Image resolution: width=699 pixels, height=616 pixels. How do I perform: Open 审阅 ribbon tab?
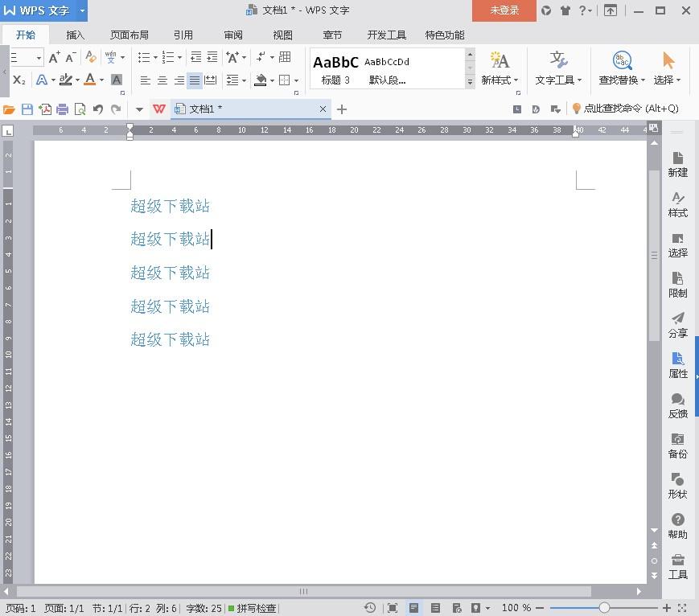pos(233,35)
